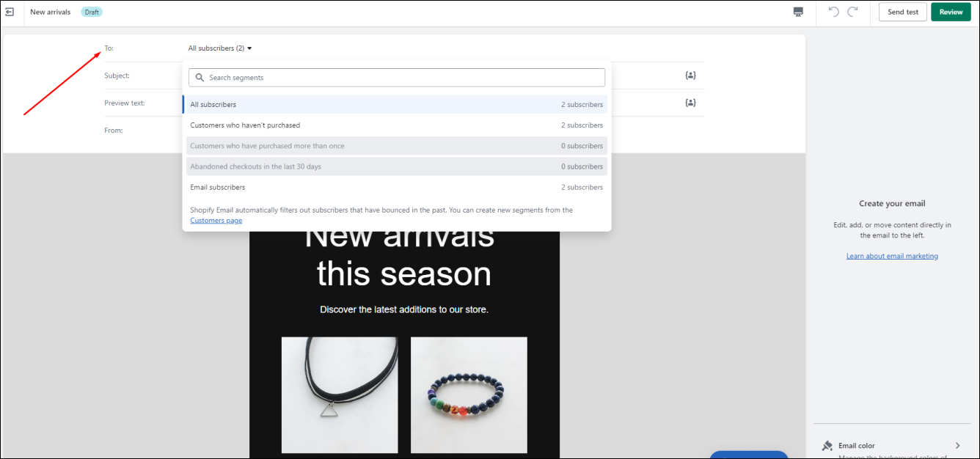Insert personalization icon in Subject row
This screenshot has height=459, width=980.
(690, 76)
